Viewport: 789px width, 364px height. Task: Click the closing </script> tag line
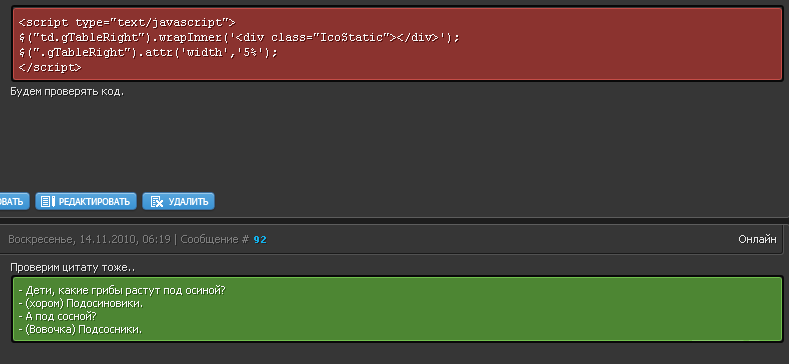[x=50, y=67]
